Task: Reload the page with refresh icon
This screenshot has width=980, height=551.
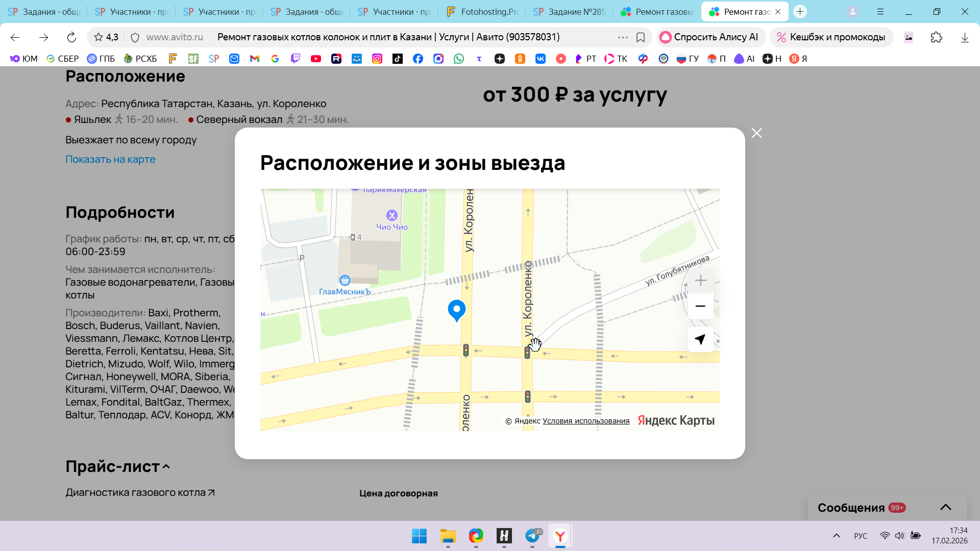Action: 71,37
